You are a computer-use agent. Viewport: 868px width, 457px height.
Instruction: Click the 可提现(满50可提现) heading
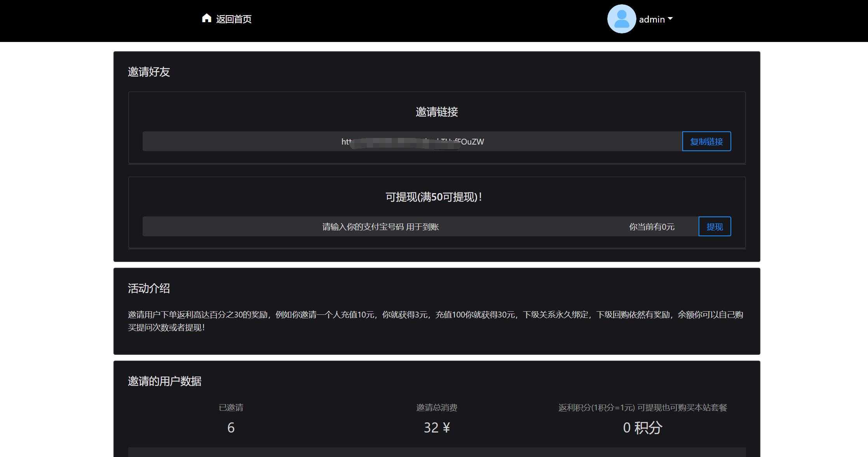(433, 197)
